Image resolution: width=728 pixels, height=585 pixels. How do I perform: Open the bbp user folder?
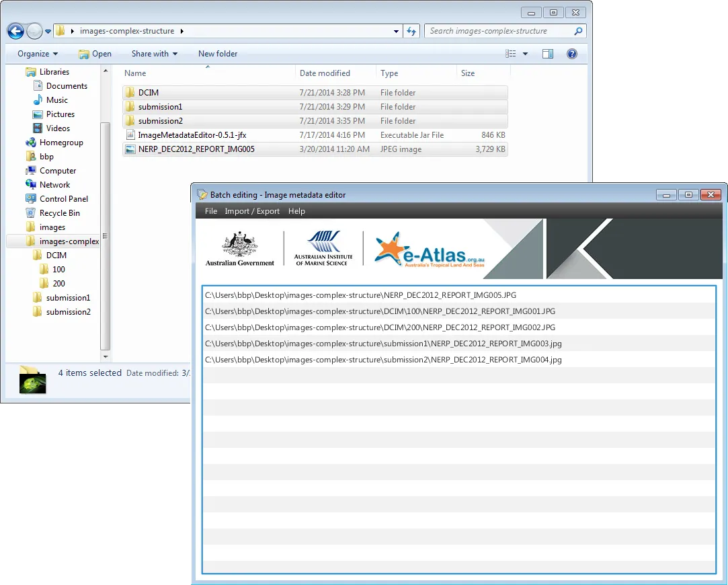point(40,157)
